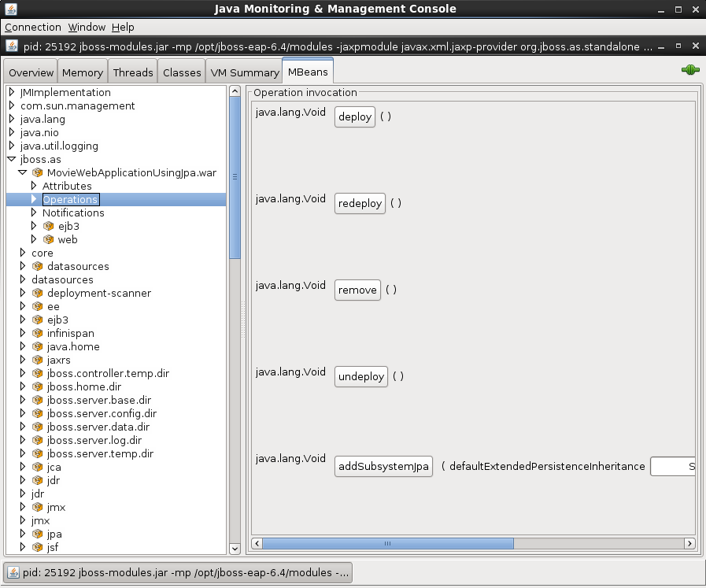Click the jboss.server.log.dir bean icon
Viewport: 706px width, 588px height.
(x=37, y=440)
